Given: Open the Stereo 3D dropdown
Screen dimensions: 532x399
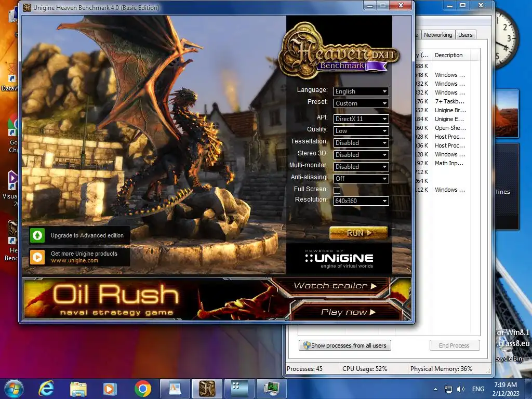Looking at the screenshot, I should [x=361, y=154].
